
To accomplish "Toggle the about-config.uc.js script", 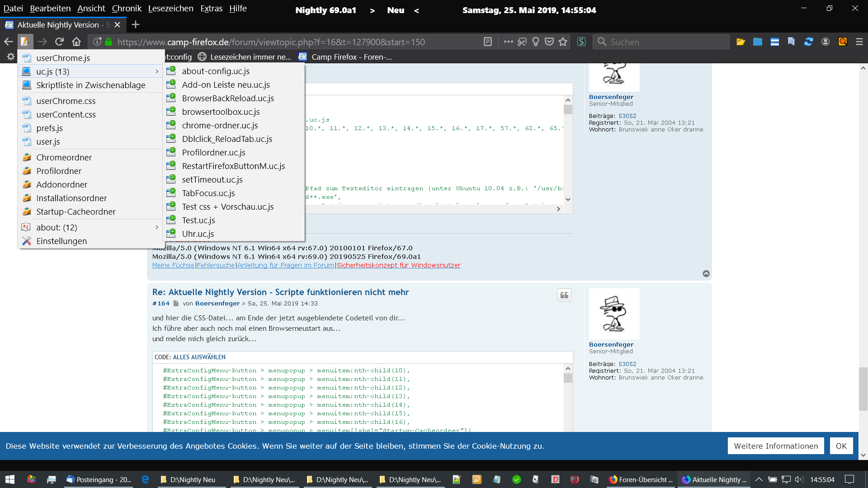I will (216, 71).
